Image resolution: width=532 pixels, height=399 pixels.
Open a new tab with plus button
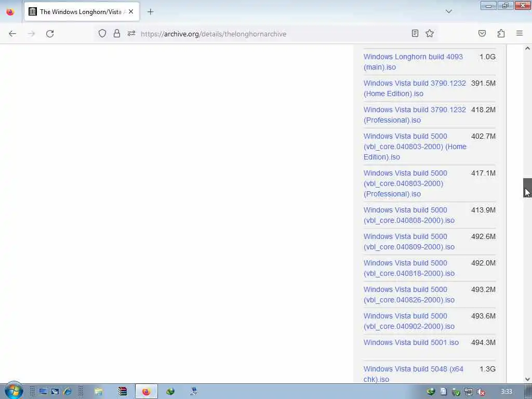click(150, 12)
